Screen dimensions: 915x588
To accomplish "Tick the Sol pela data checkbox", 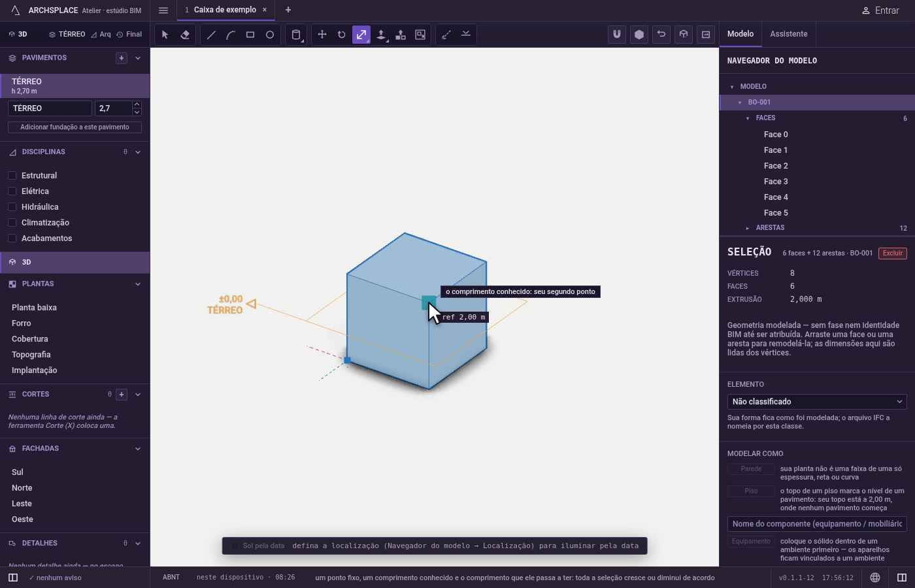I will (235, 546).
